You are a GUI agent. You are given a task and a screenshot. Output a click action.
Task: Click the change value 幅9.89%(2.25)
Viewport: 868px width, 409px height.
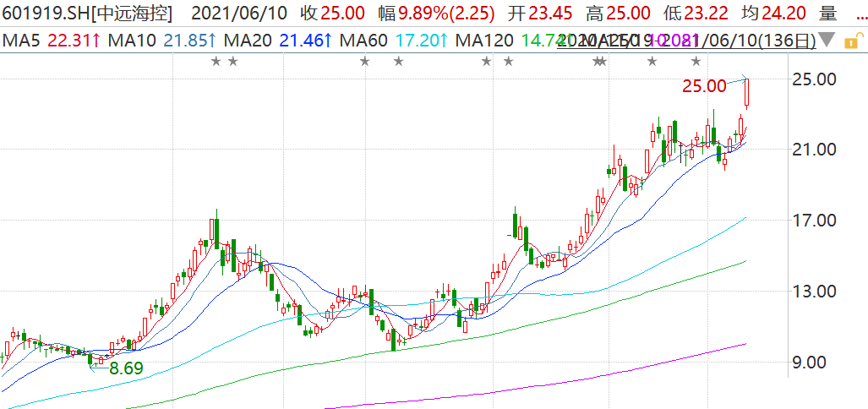(437, 14)
